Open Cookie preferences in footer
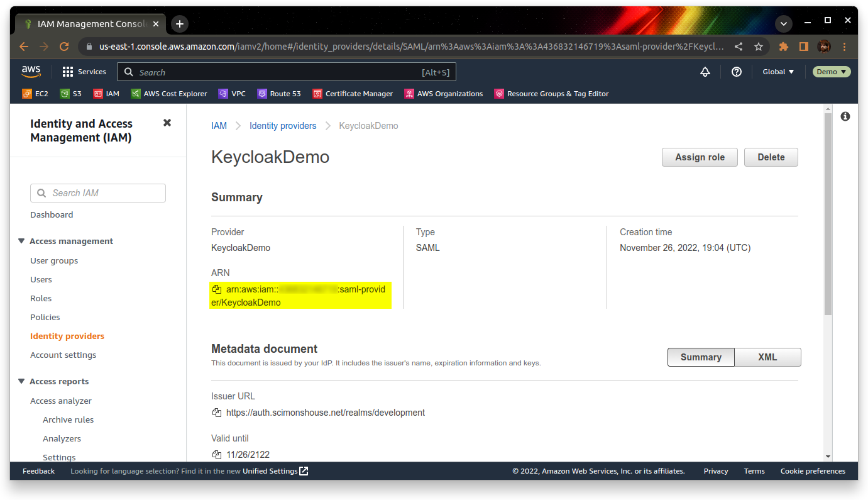868x500 pixels. coord(813,471)
